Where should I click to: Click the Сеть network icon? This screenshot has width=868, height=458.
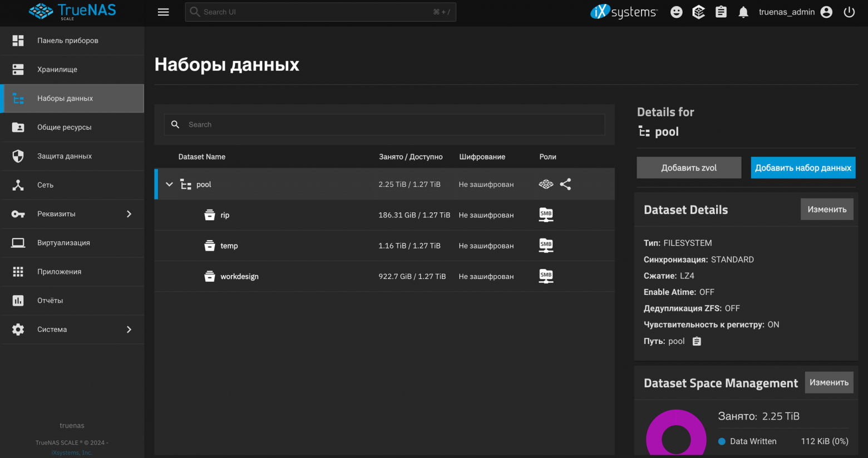pyautogui.click(x=18, y=185)
